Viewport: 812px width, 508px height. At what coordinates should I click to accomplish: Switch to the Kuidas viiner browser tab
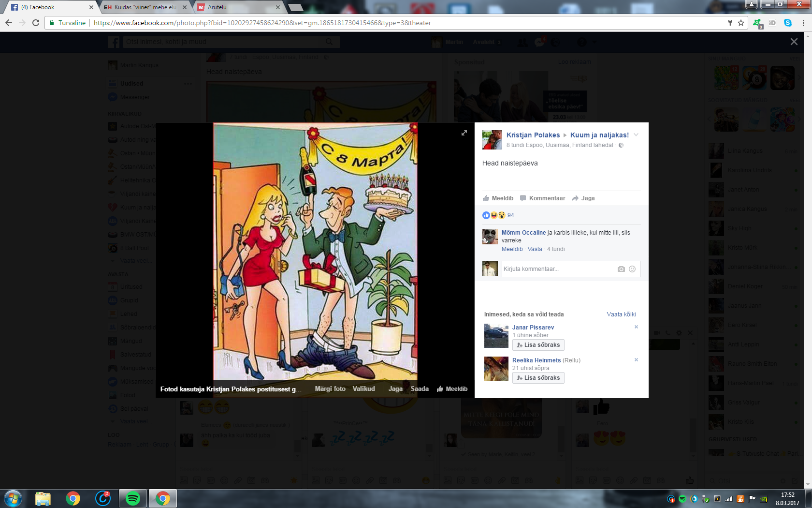coord(144,7)
